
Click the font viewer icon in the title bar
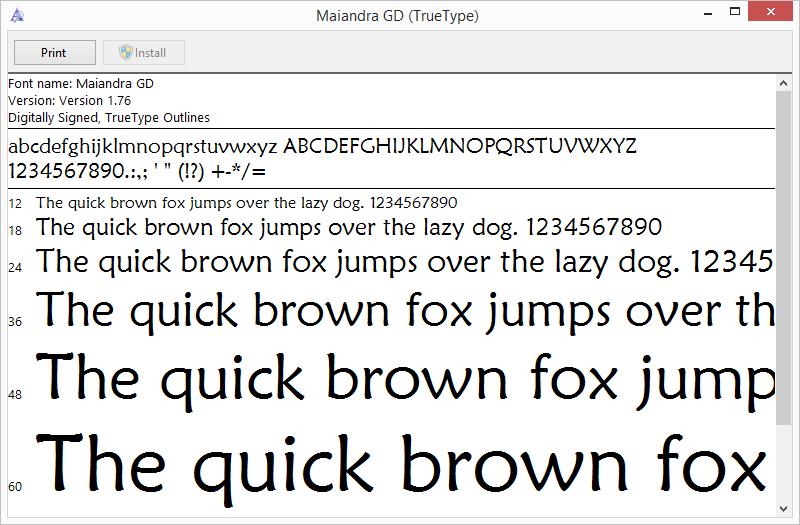17,16
